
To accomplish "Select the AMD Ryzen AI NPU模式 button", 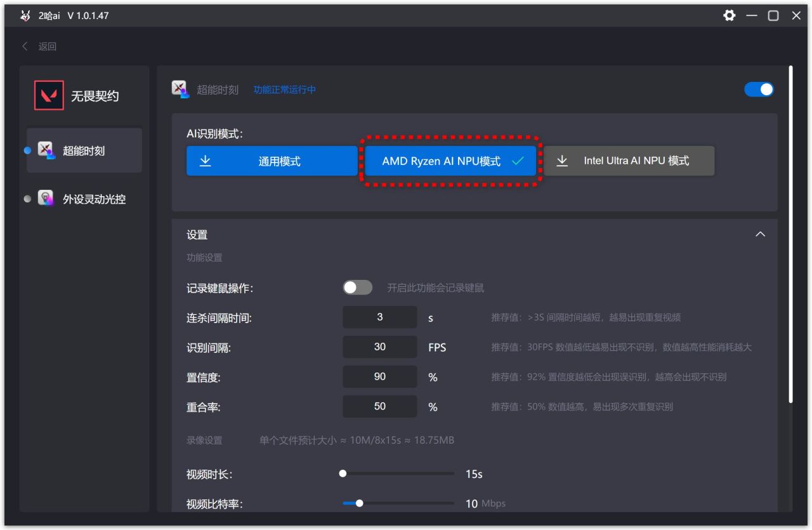I will pos(450,161).
